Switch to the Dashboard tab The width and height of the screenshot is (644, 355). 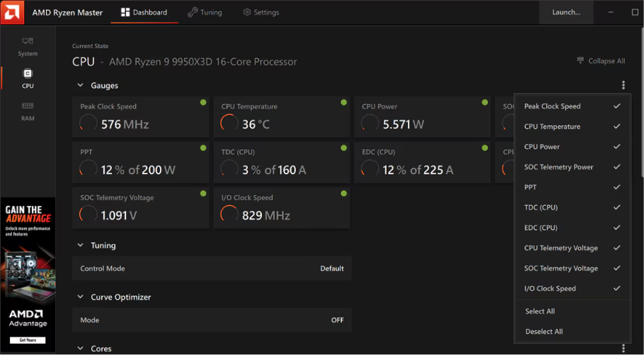coord(144,12)
